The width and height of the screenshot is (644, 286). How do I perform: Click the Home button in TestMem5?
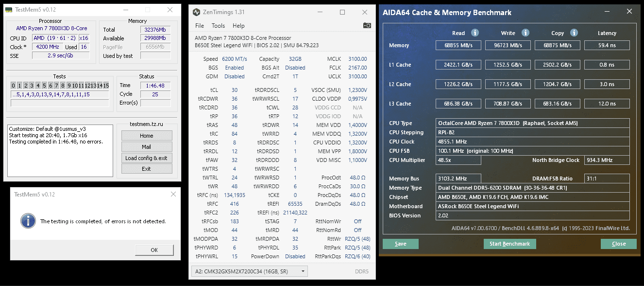147,136
